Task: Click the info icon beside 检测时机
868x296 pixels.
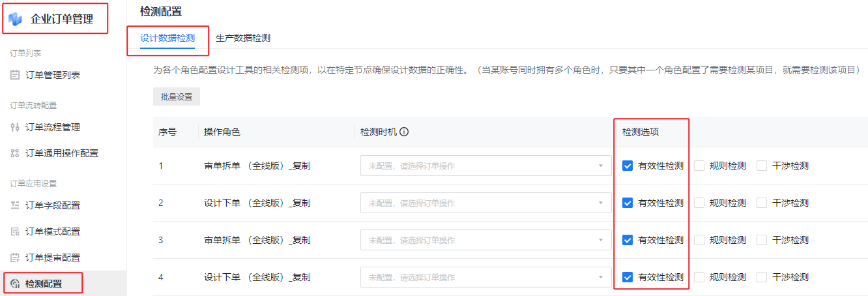Action: tap(404, 132)
